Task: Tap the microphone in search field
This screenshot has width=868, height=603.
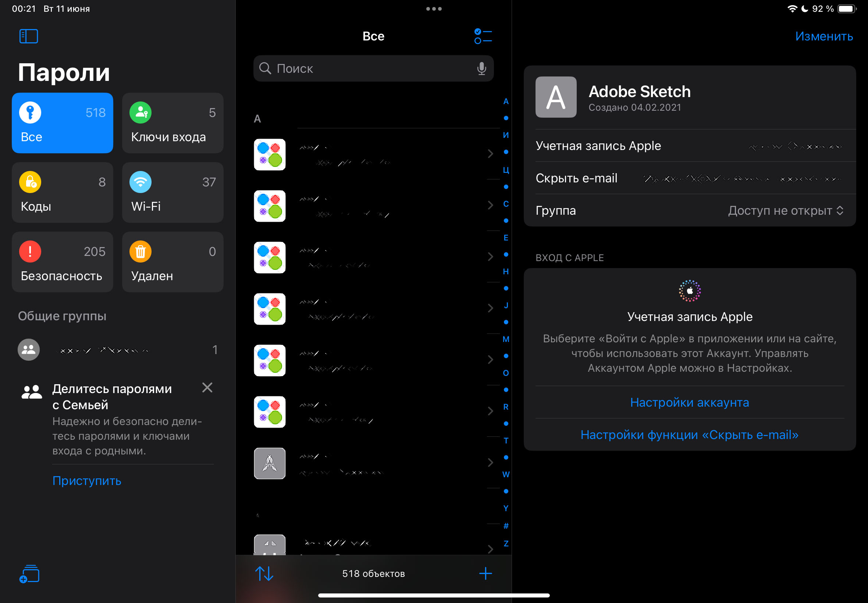Action: (481, 68)
